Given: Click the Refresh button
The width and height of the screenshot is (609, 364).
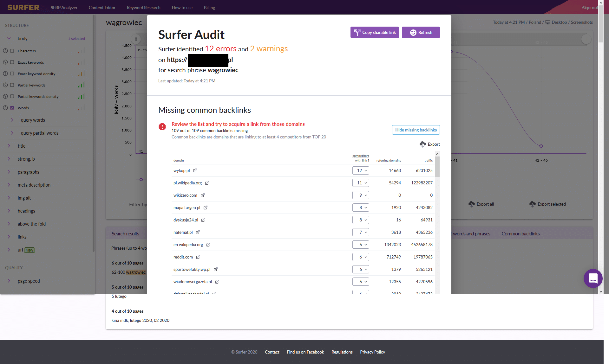Looking at the screenshot, I should [421, 32].
